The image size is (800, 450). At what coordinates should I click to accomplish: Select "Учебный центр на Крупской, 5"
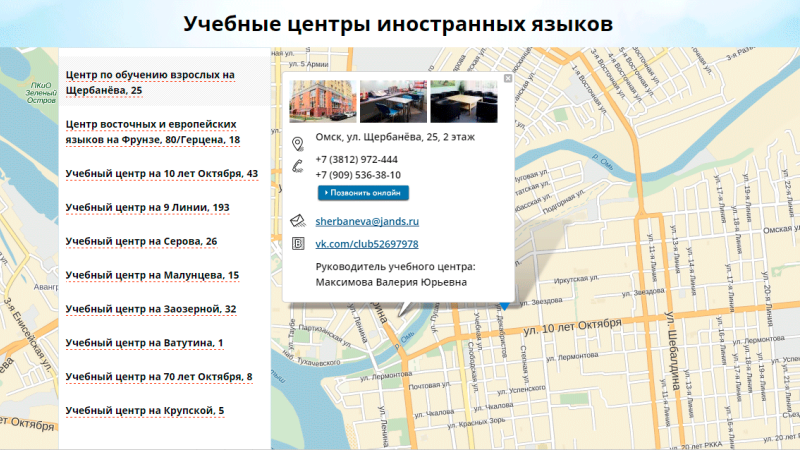[145, 410]
